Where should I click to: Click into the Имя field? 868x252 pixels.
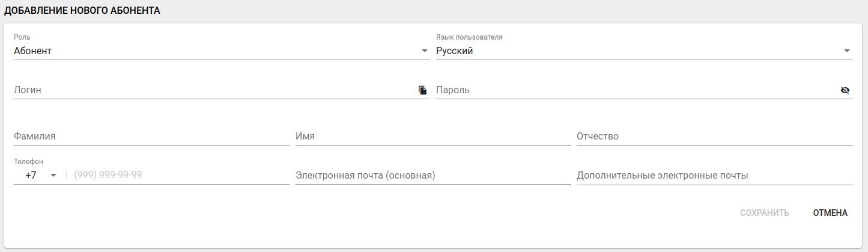(432, 137)
